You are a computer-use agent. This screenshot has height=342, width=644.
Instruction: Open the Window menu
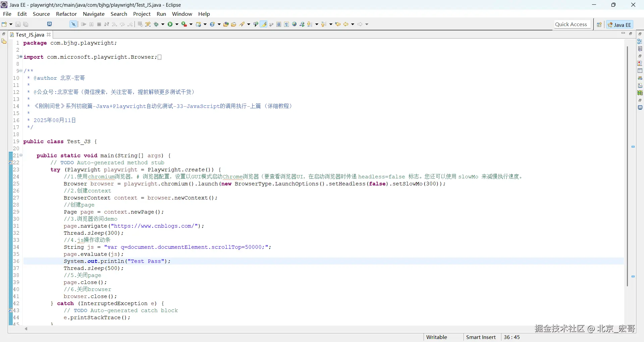[182, 14]
